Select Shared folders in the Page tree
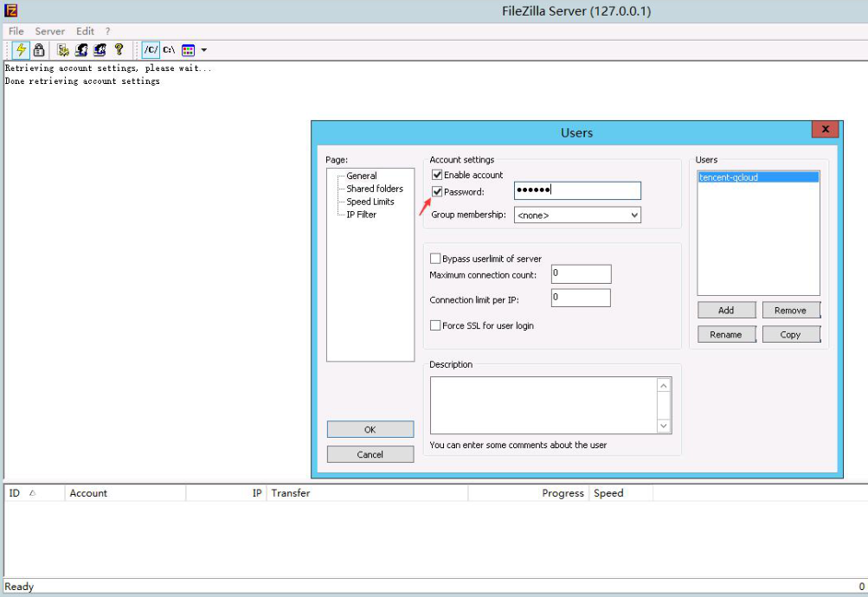 point(375,189)
